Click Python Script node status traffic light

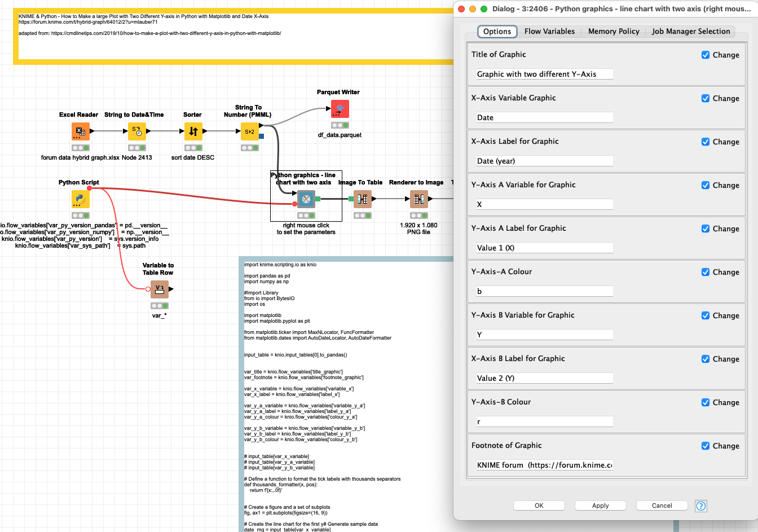click(80, 216)
